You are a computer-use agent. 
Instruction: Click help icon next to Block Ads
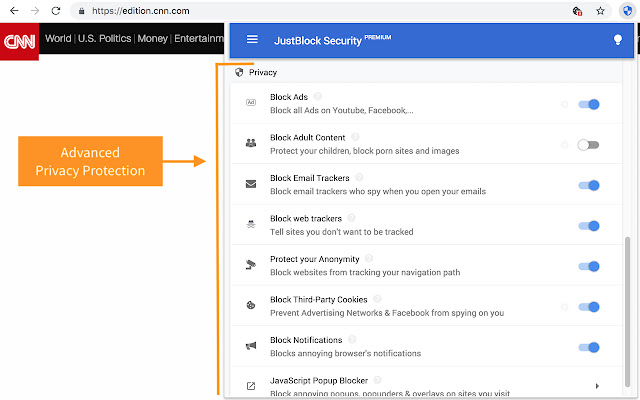318,96
